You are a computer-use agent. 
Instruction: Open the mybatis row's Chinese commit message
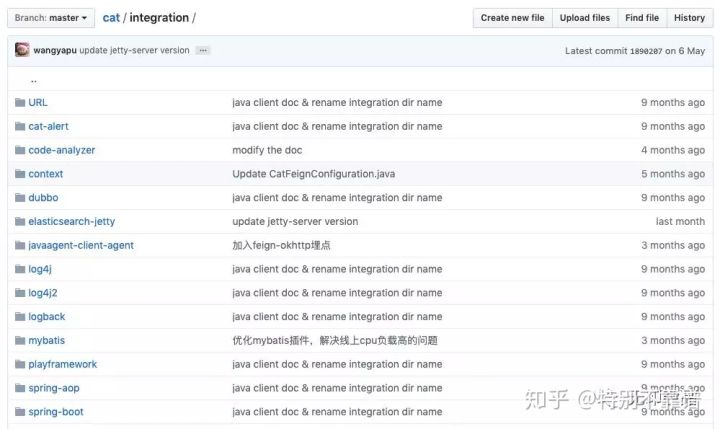[335, 340]
